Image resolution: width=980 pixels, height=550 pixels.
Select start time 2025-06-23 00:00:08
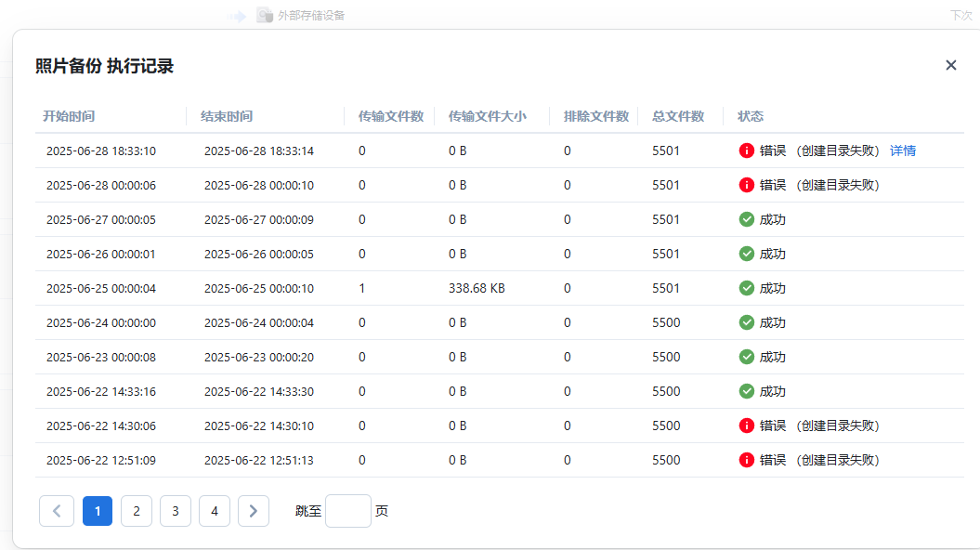(x=101, y=357)
